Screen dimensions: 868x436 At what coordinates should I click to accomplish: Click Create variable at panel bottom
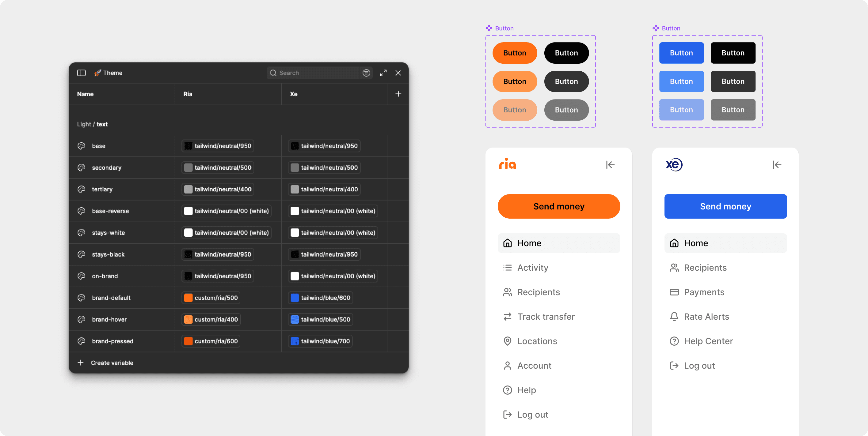tap(112, 363)
